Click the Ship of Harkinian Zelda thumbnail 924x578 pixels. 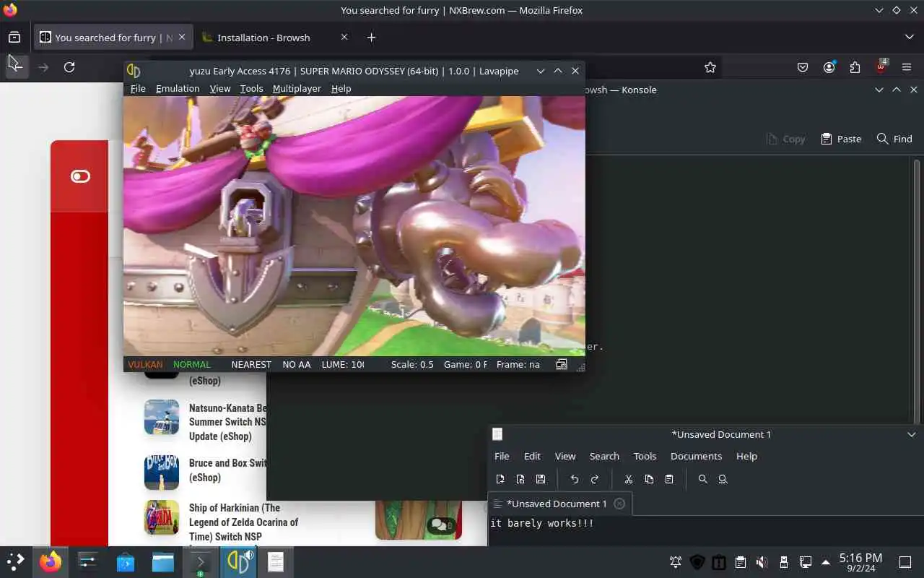(162, 517)
